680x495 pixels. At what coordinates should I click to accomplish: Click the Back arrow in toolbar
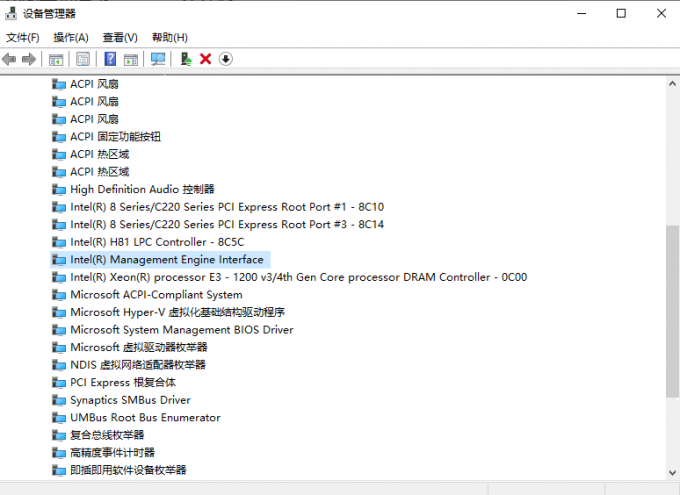(10, 59)
